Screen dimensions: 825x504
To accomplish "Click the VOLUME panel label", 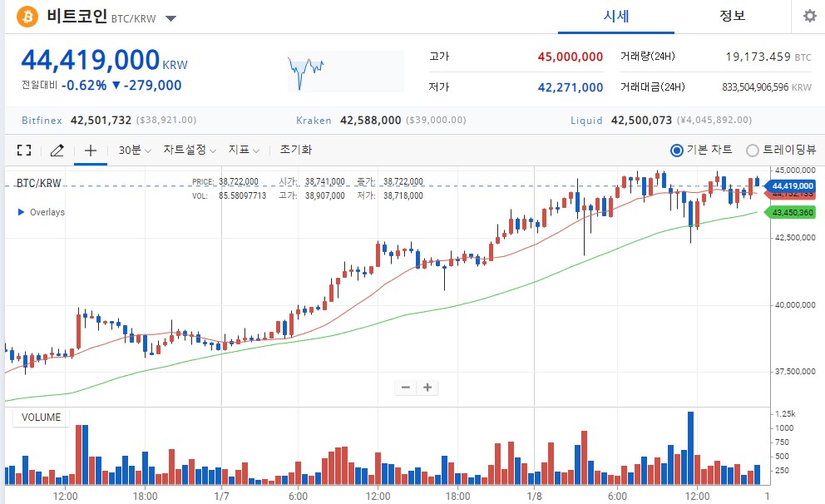I will pyautogui.click(x=41, y=418).
